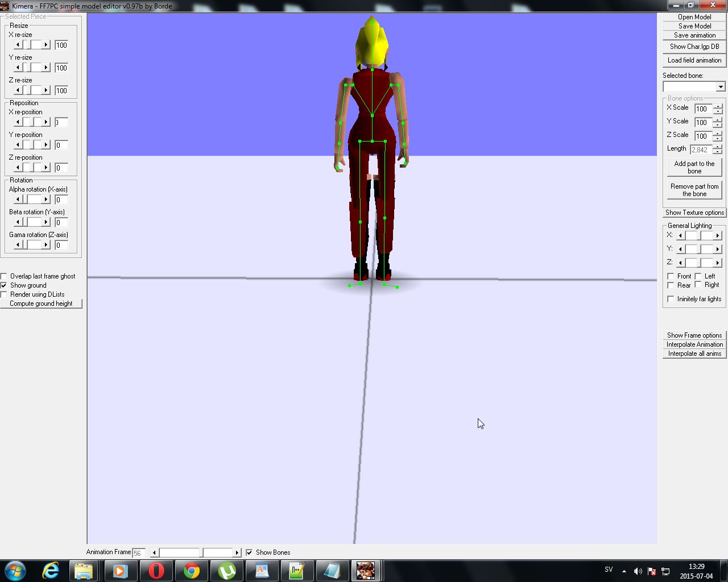Click the animation frame slider track
This screenshot has width=728, height=582.
coord(196,552)
